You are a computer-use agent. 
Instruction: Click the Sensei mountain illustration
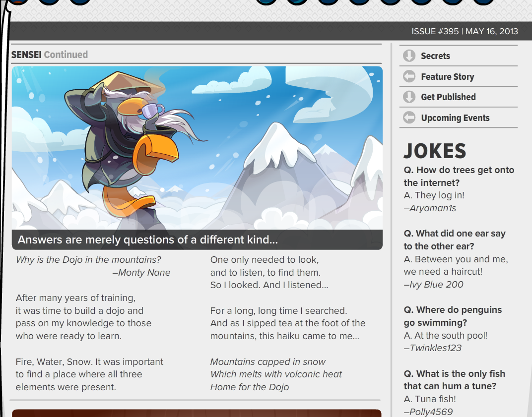click(197, 148)
